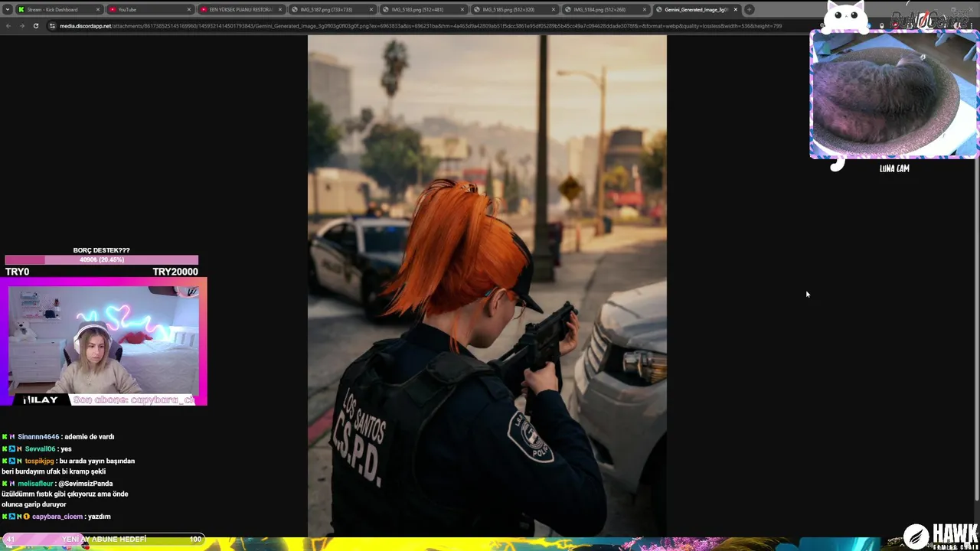Click the TRY0 starting amount label

coord(17,272)
